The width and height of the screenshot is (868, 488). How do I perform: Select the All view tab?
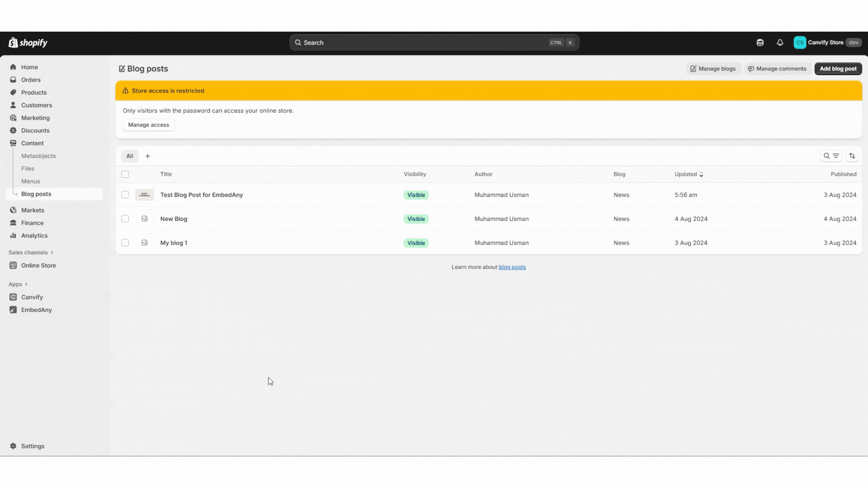point(130,156)
